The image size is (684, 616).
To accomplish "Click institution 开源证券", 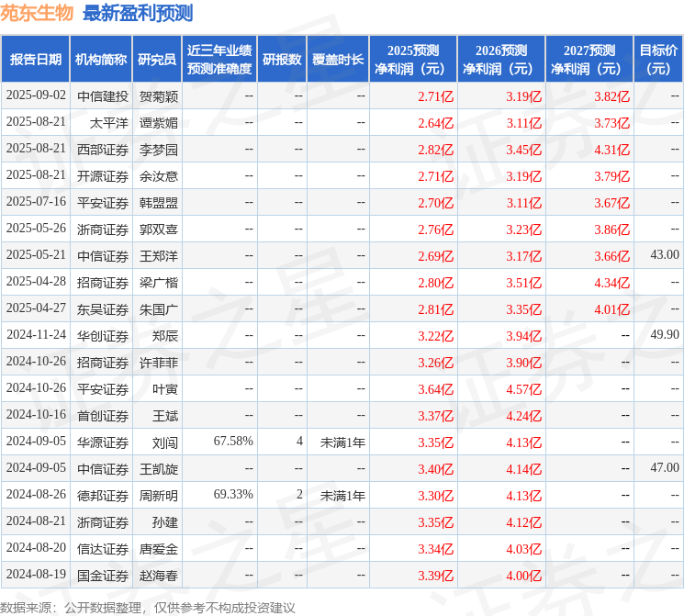I will (x=103, y=176).
